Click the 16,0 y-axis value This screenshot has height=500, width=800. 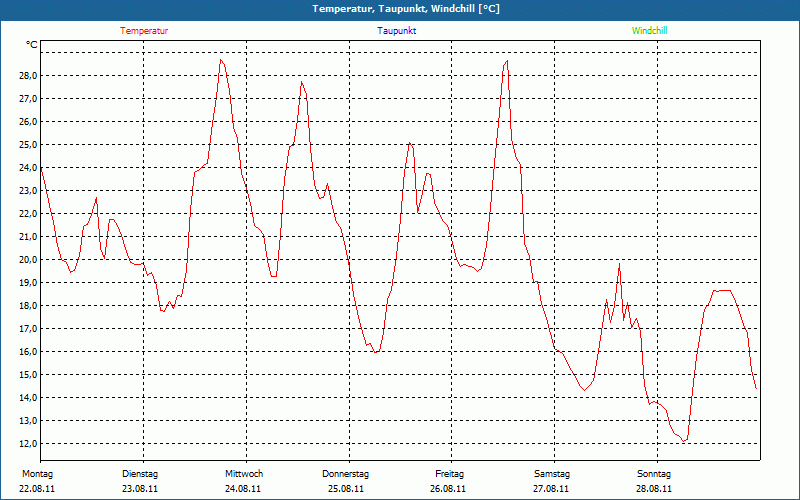coord(29,352)
